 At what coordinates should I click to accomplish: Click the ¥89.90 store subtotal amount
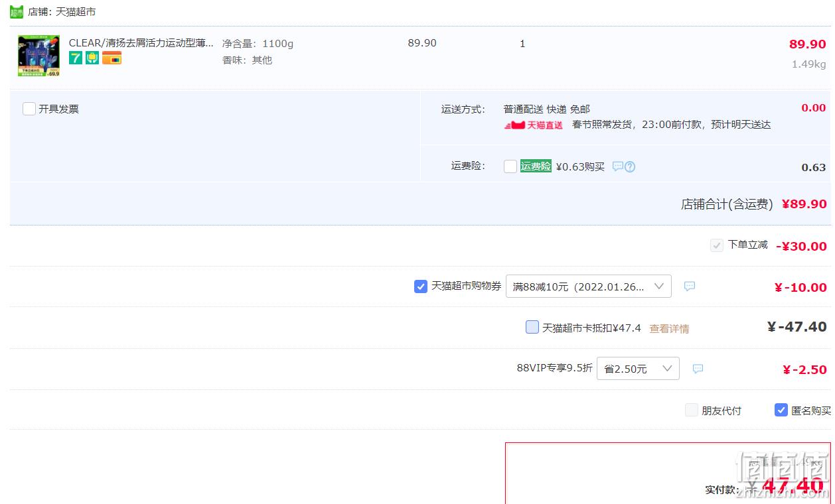(804, 204)
